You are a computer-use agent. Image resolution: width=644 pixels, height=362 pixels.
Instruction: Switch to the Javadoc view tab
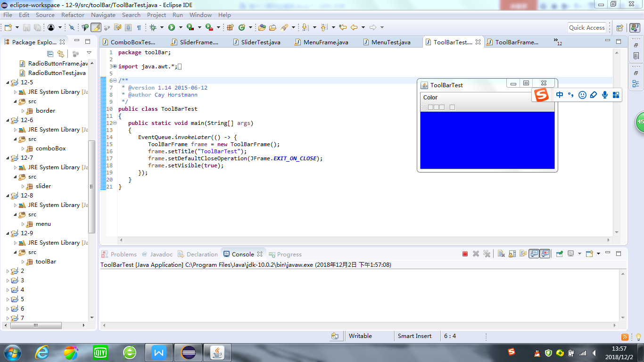tap(157, 254)
